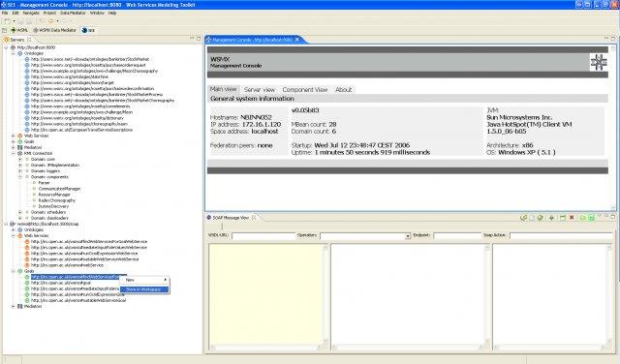Select the ResourceManager component
The width and height of the screenshot is (620, 364).
[x=54, y=195]
